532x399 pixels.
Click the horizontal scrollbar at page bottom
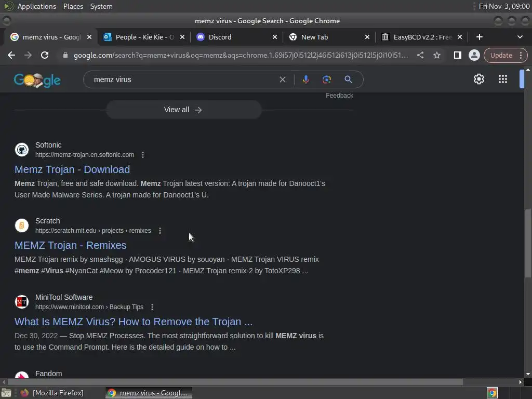pyautogui.click(x=235, y=382)
